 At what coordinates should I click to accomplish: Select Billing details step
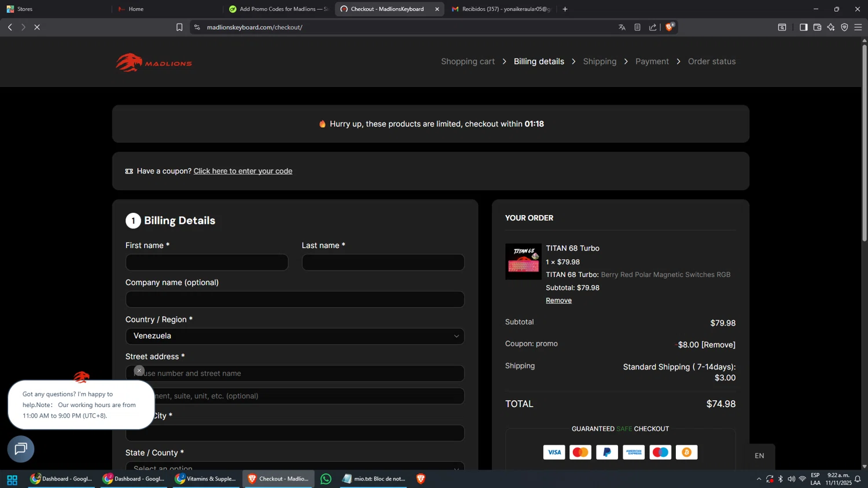tap(539, 61)
